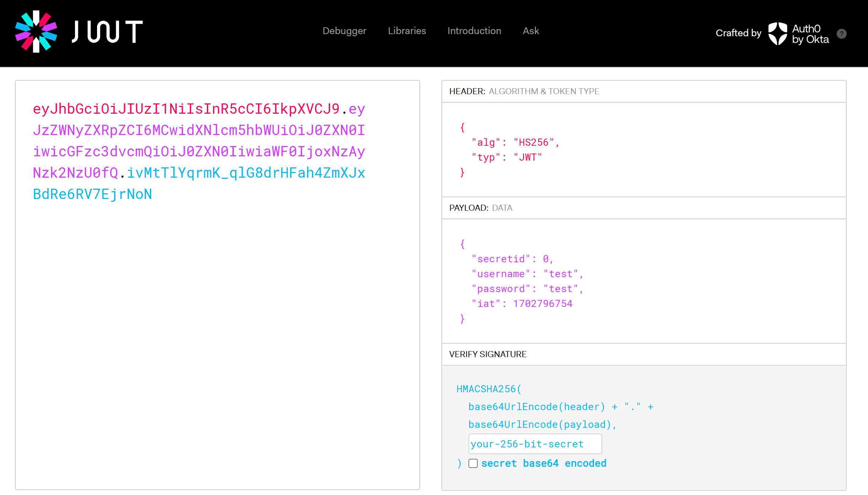Screen dimensions: 868x495
Task: Expand the VERIFY SIGNATURE section
Action: (488, 354)
